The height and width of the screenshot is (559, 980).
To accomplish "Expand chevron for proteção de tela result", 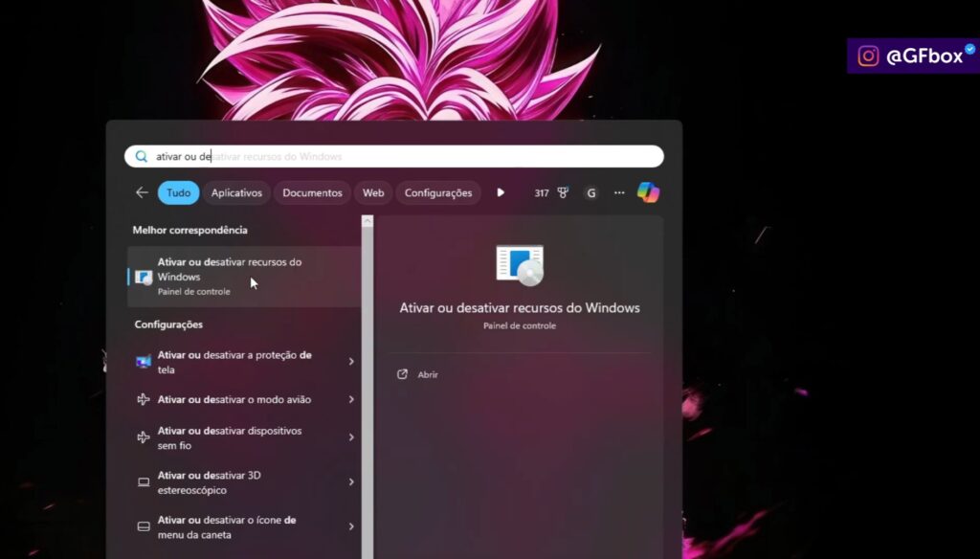I will pyautogui.click(x=351, y=362).
